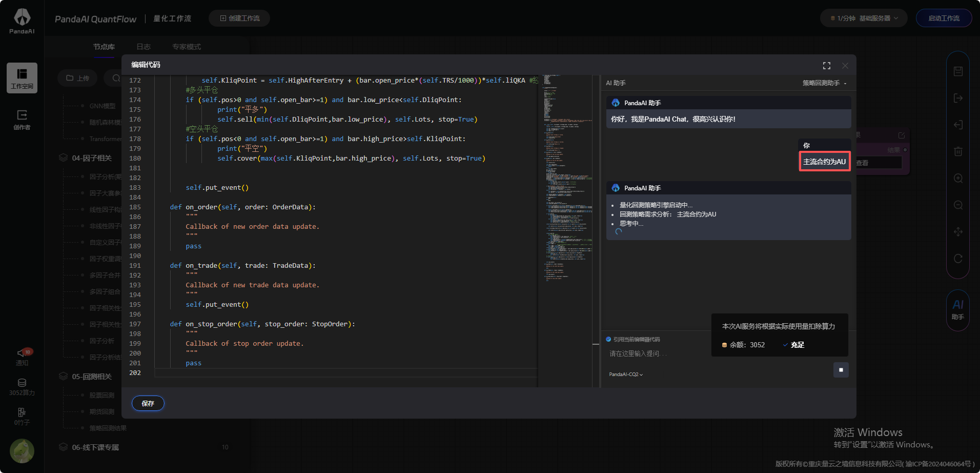Open the 通知 notifications
Screen dimensions: 980x473
click(x=22, y=357)
